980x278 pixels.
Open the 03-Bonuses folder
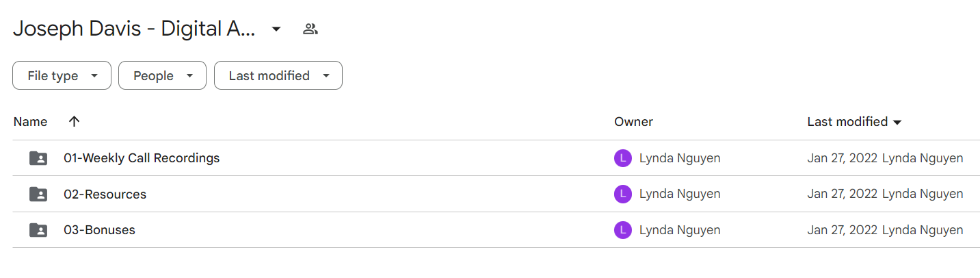pyautogui.click(x=99, y=229)
